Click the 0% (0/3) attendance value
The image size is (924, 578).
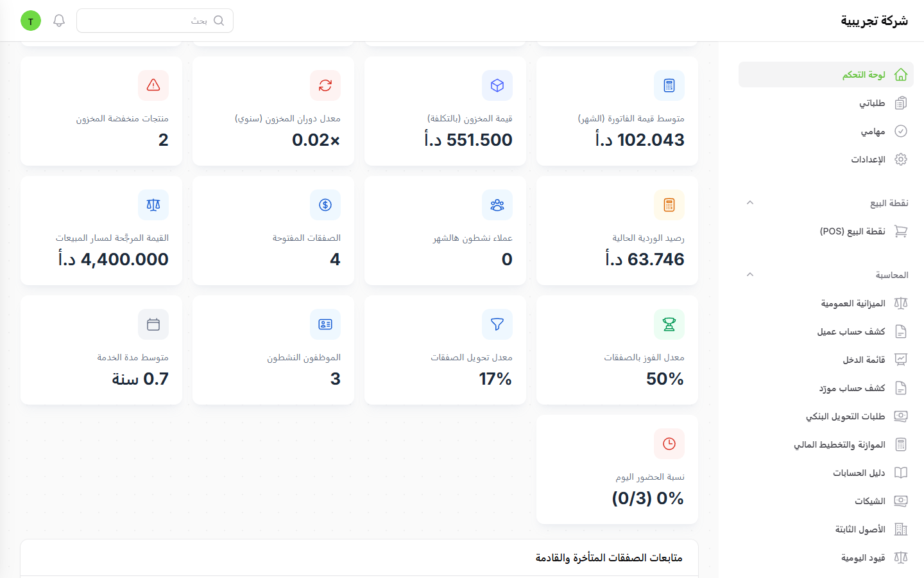pos(648,498)
